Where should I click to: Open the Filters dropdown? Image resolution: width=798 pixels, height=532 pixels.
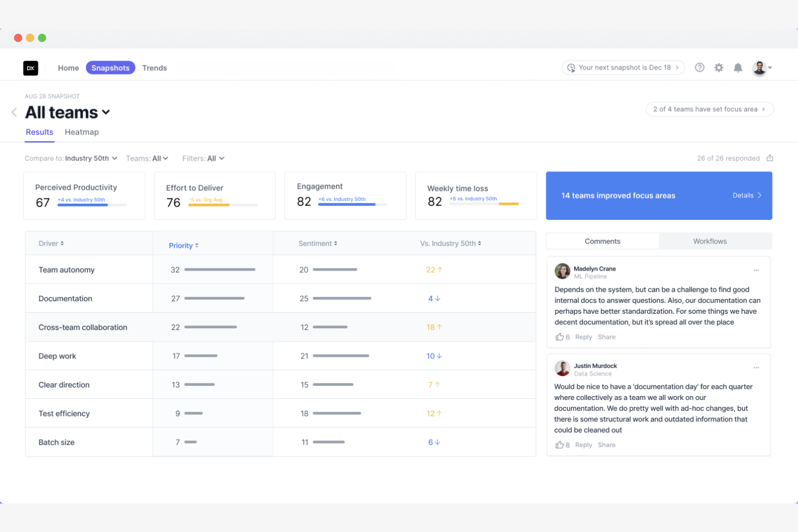coord(203,158)
